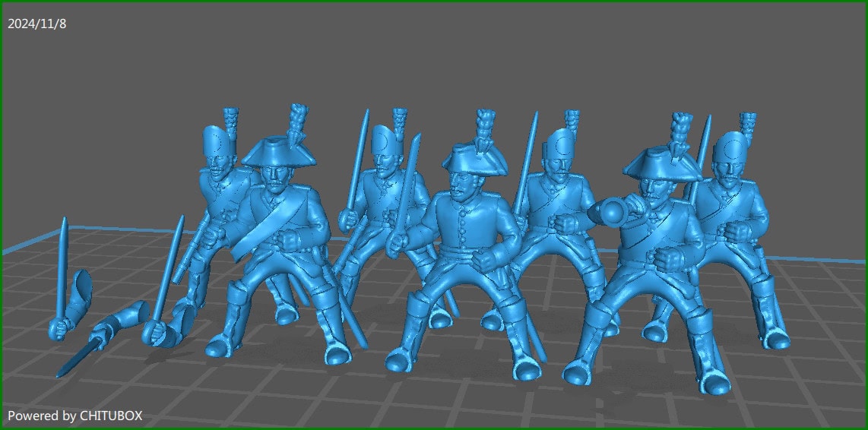Click the front-left officer's bicorne hat

[x=277, y=153]
